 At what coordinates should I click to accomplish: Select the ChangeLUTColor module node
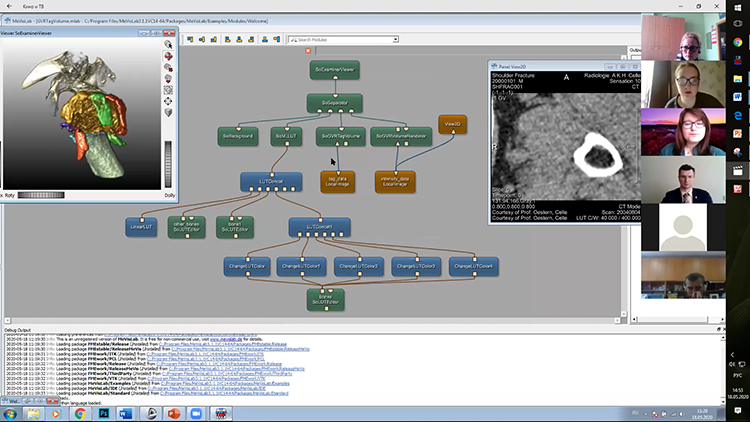click(247, 267)
